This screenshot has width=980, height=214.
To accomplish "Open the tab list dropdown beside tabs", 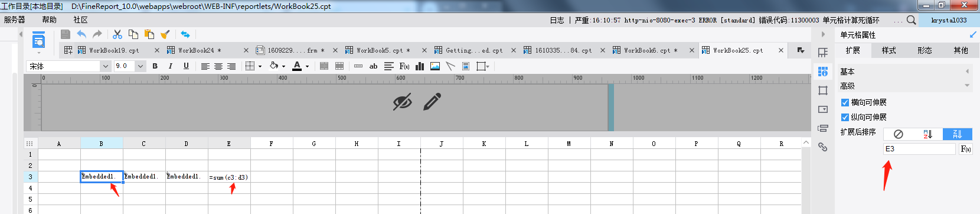I will tap(801, 50).
